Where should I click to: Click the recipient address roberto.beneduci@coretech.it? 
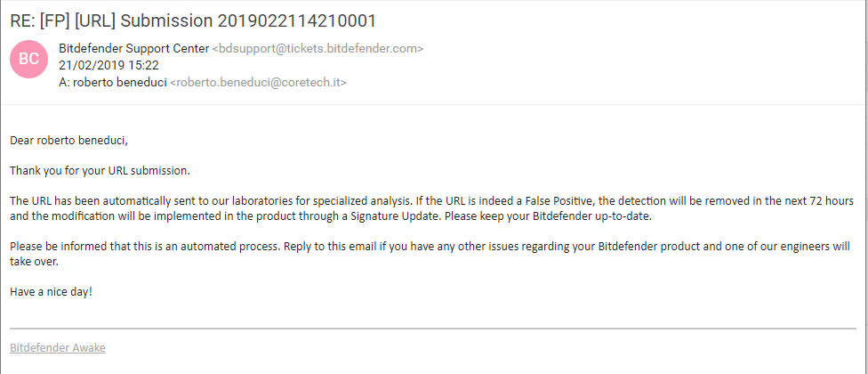point(258,83)
